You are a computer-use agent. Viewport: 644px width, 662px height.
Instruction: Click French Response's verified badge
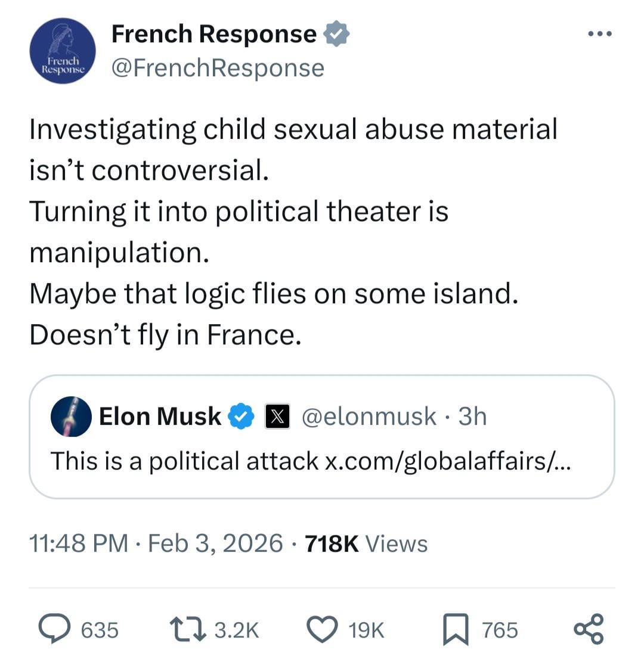(337, 35)
